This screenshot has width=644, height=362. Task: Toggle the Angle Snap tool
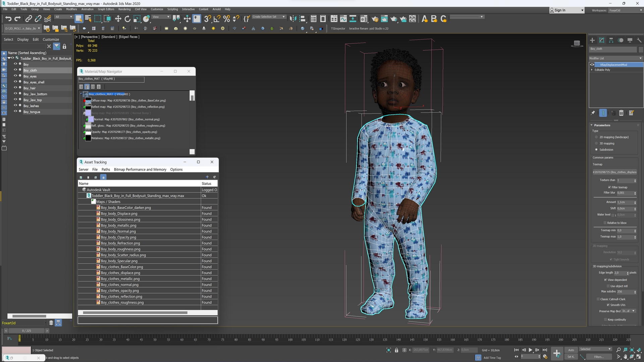[217, 19]
